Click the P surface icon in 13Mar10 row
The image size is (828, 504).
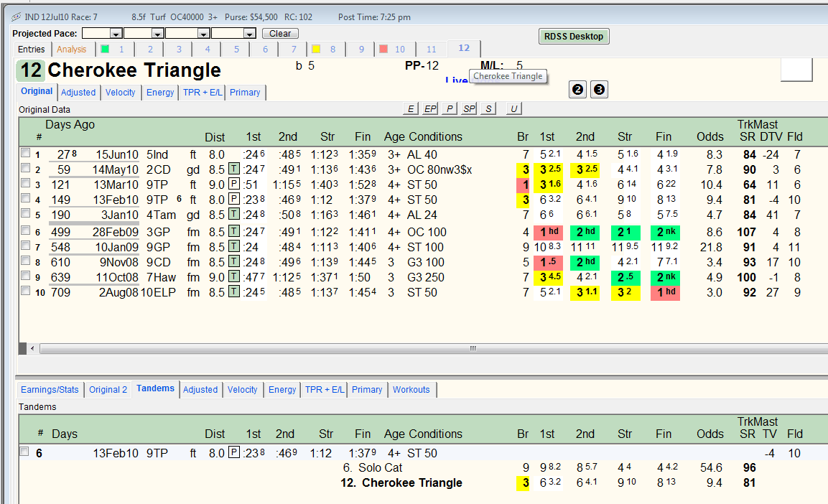click(234, 185)
